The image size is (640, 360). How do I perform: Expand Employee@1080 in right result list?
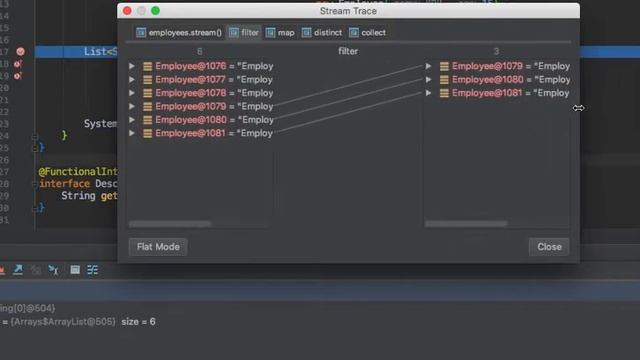pos(428,80)
